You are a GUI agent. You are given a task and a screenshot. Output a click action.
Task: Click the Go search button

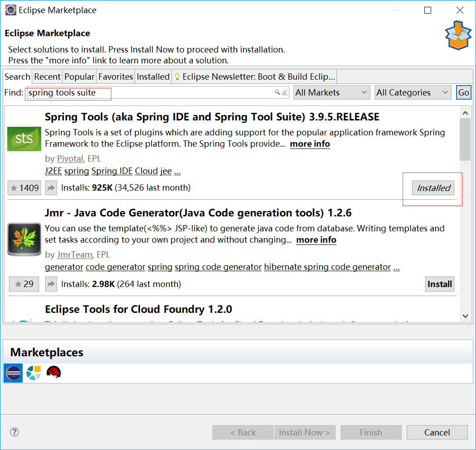point(464,92)
